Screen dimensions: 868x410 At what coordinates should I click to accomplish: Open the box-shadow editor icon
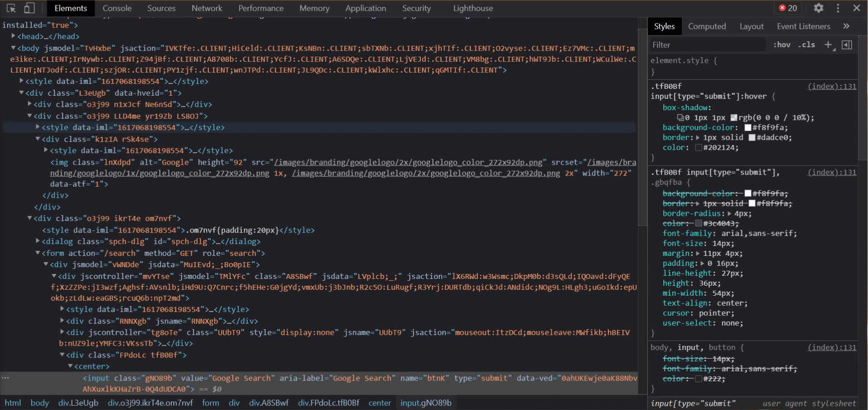pos(680,118)
